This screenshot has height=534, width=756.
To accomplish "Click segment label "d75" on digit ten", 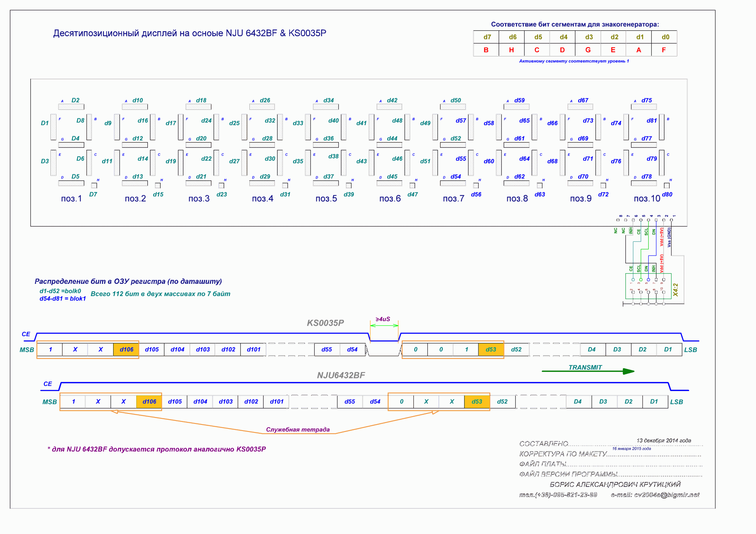I will [x=647, y=100].
